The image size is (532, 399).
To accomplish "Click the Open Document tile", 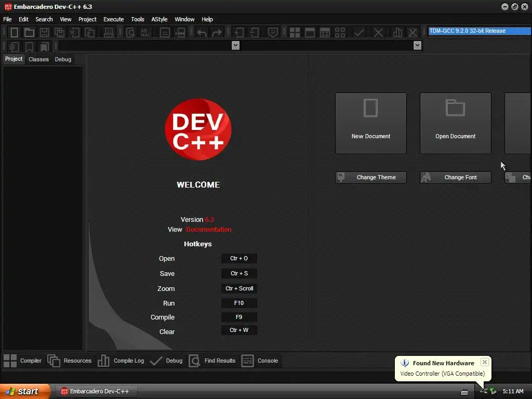I will pyautogui.click(x=455, y=124).
